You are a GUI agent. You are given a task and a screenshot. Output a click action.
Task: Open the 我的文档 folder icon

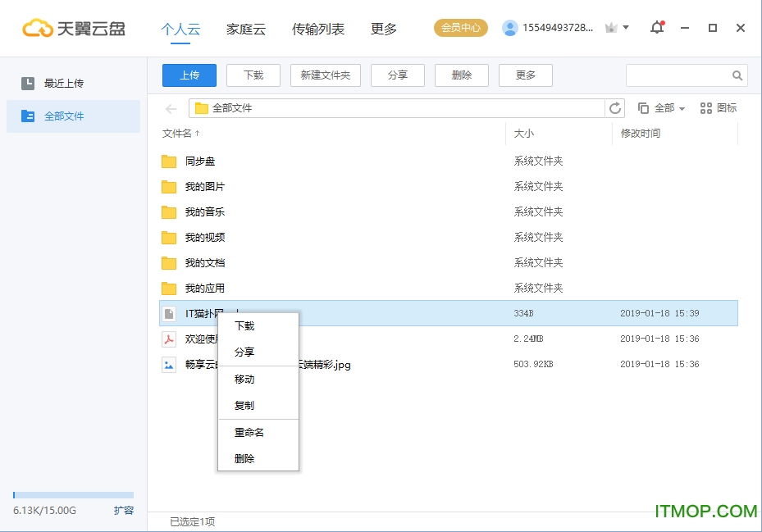pyautogui.click(x=169, y=263)
